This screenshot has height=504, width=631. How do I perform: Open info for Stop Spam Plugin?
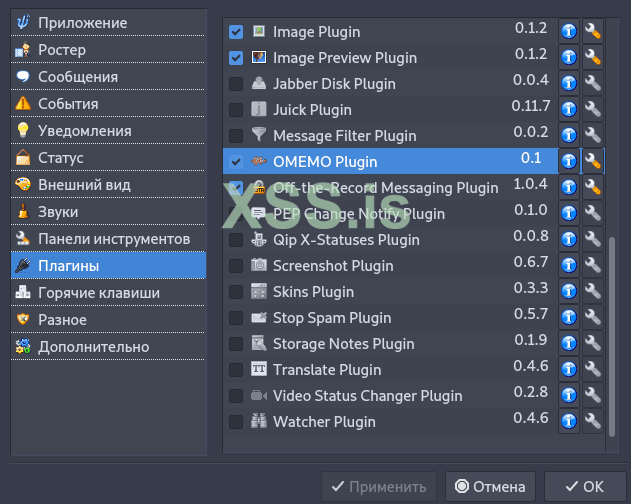click(x=569, y=317)
